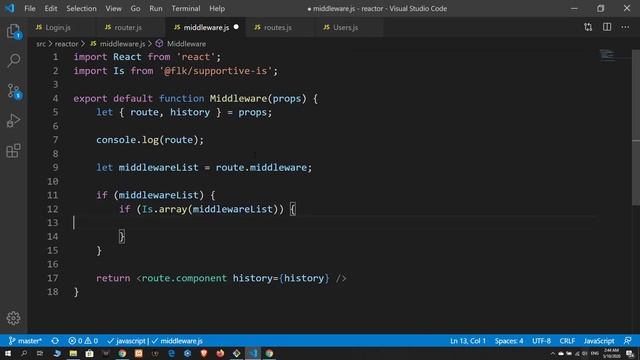Open the Extensions view
Viewport: 640px width, 360px height.
point(13,151)
